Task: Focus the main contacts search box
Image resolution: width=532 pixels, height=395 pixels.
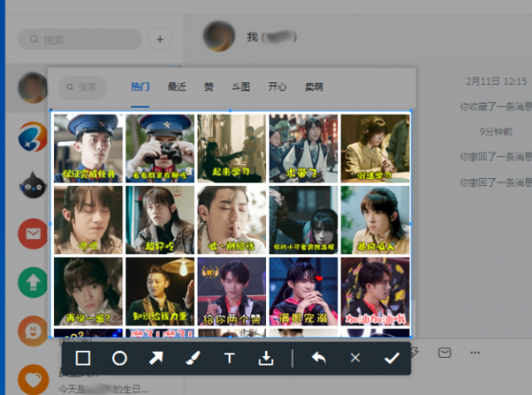Action: 80,39
